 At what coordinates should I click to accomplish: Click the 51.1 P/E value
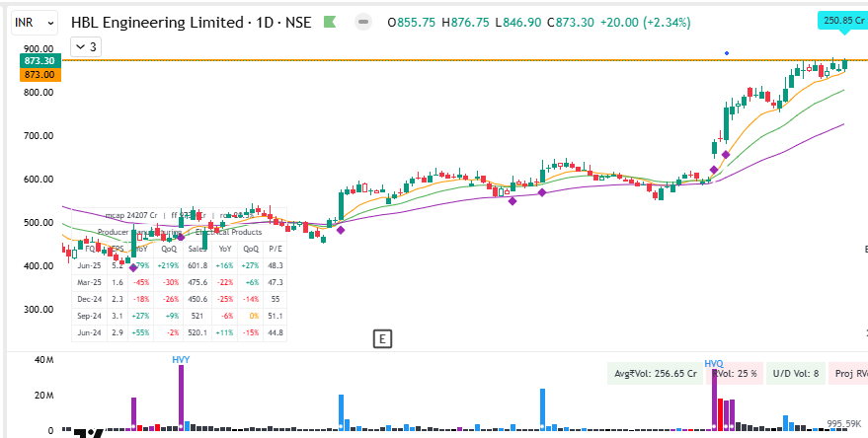(276, 317)
